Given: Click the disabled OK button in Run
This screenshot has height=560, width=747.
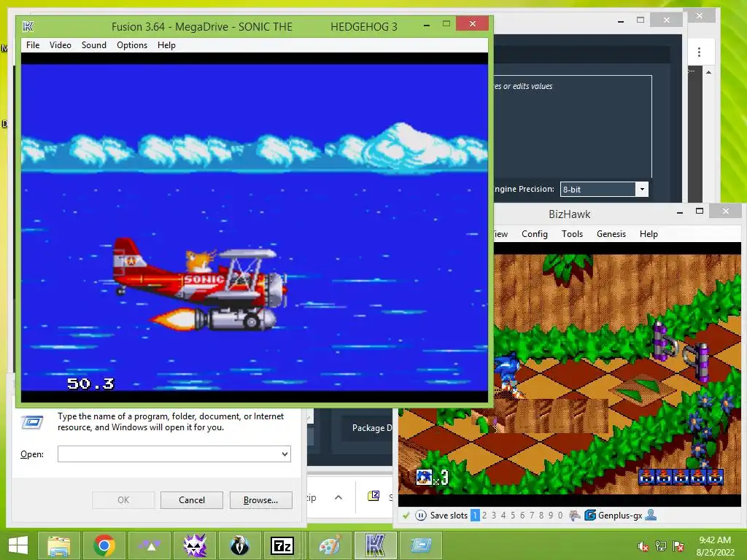Looking at the screenshot, I should (x=123, y=500).
